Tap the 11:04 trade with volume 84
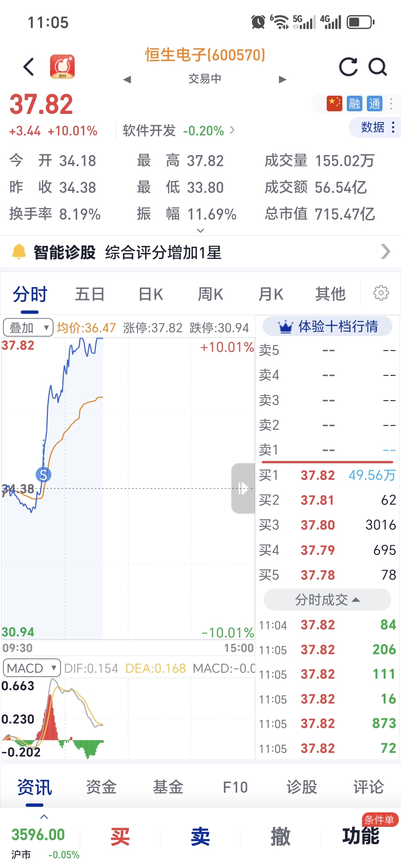Viewport: 401px width, 868px height. coord(327,625)
